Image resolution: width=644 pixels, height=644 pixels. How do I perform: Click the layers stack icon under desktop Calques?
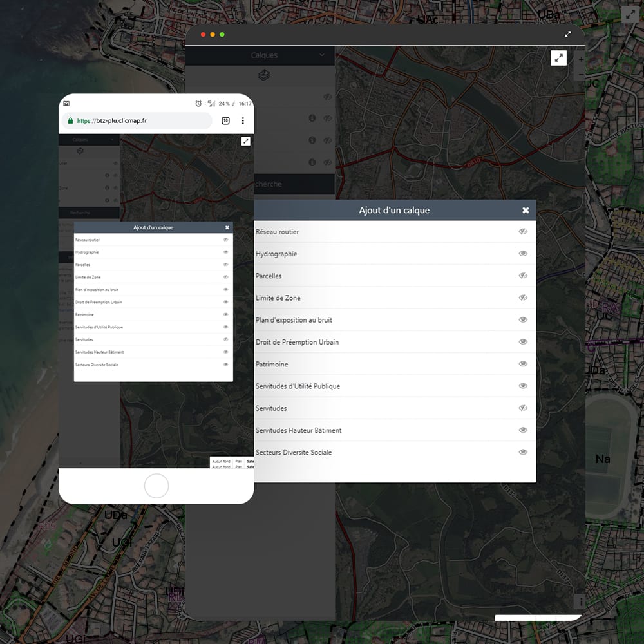264,75
